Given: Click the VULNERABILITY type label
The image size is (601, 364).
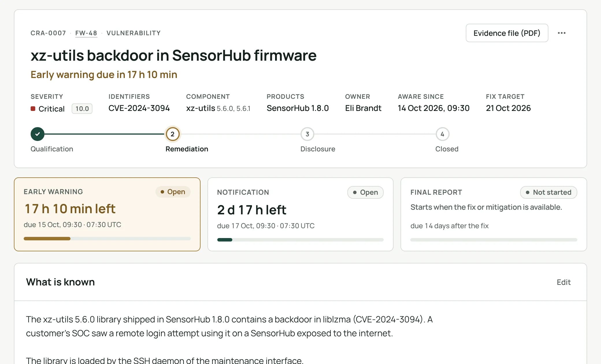Looking at the screenshot, I should point(133,33).
